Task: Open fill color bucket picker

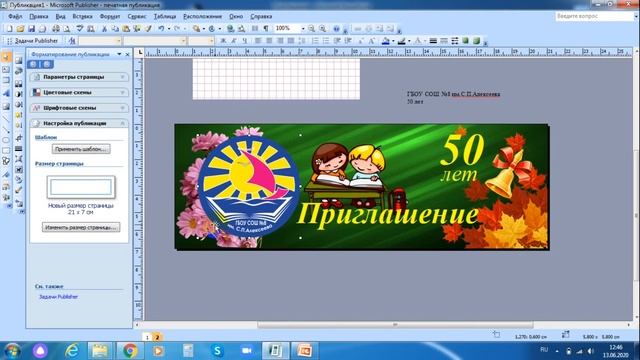Action: point(385,41)
